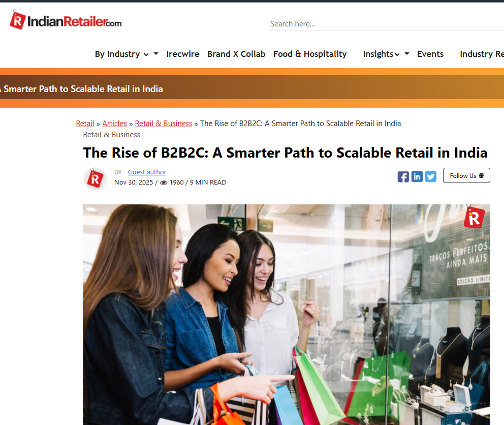
Task: Click the eye views icon
Action: click(164, 183)
